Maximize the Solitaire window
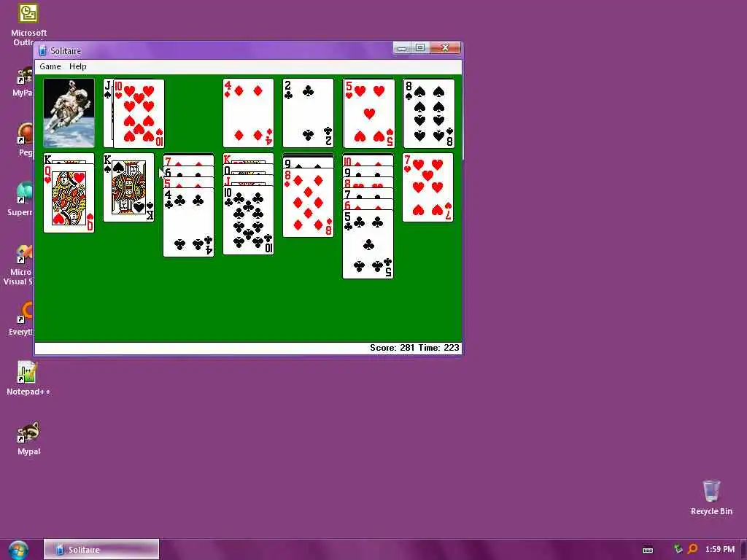The image size is (747, 560). pyautogui.click(x=420, y=47)
